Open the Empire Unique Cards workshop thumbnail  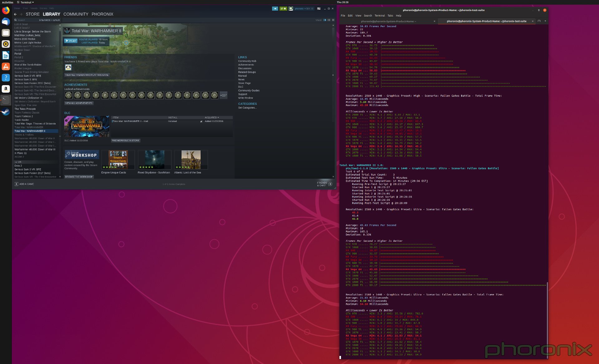pos(118,159)
